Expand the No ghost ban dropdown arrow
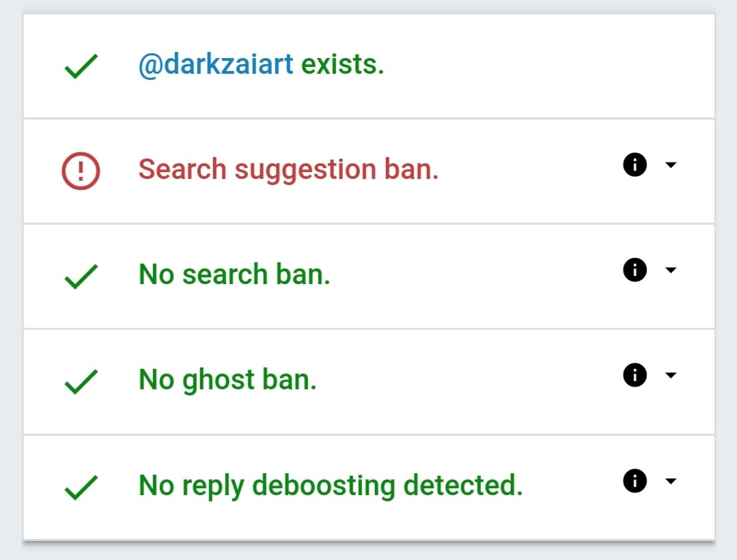 tap(671, 376)
